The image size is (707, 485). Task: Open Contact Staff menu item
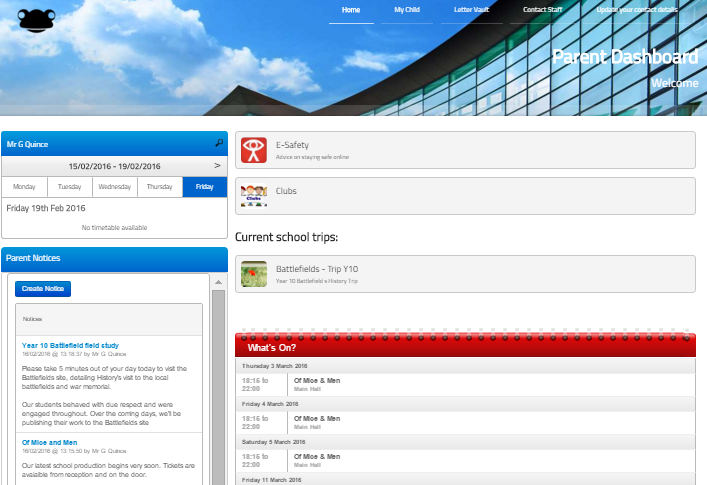click(542, 10)
